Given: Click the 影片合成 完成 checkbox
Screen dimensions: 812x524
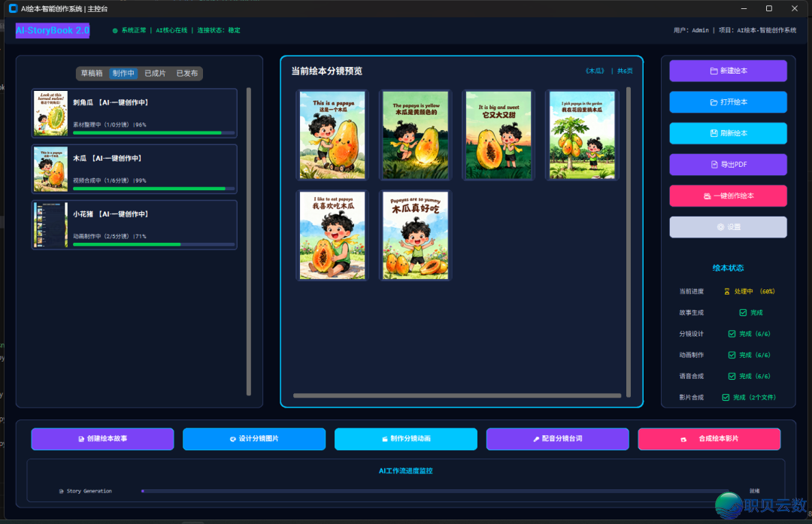Looking at the screenshot, I should [726, 397].
